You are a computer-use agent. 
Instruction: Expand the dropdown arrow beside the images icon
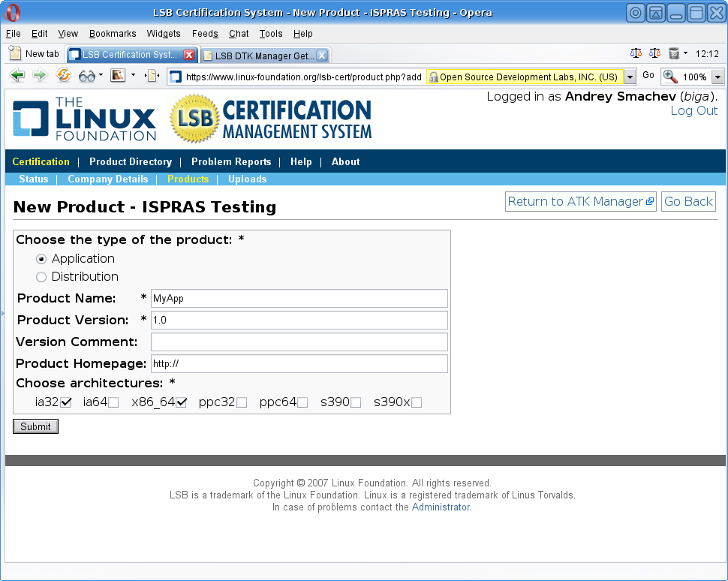[x=133, y=75]
